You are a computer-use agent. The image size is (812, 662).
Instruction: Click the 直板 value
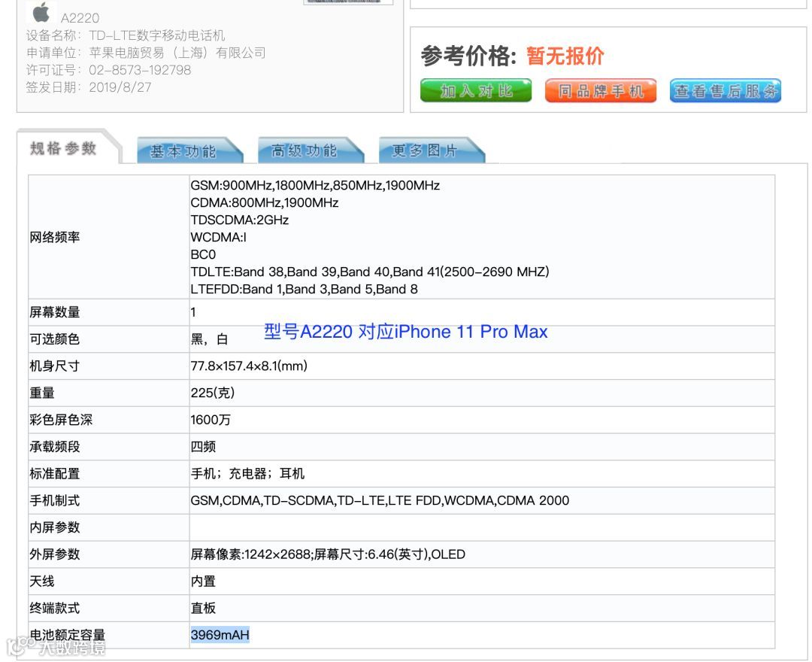tap(203, 609)
